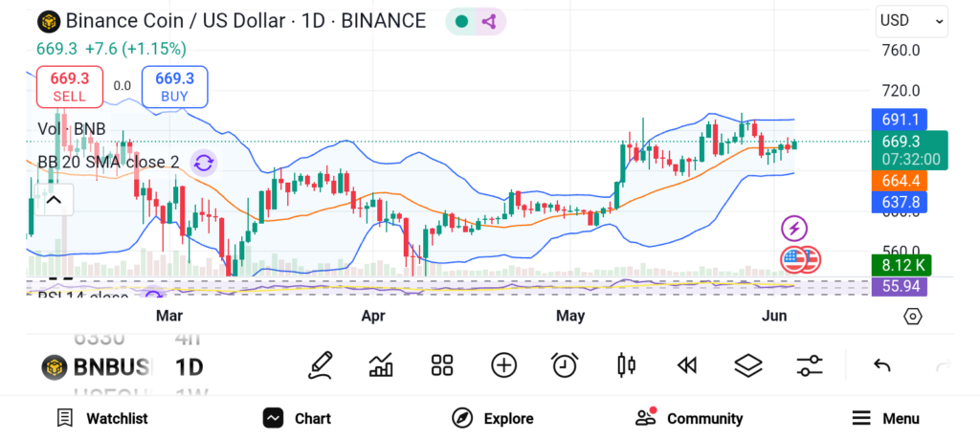980x441 pixels.
Task: Open the Explore tab
Action: pos(493,418)
